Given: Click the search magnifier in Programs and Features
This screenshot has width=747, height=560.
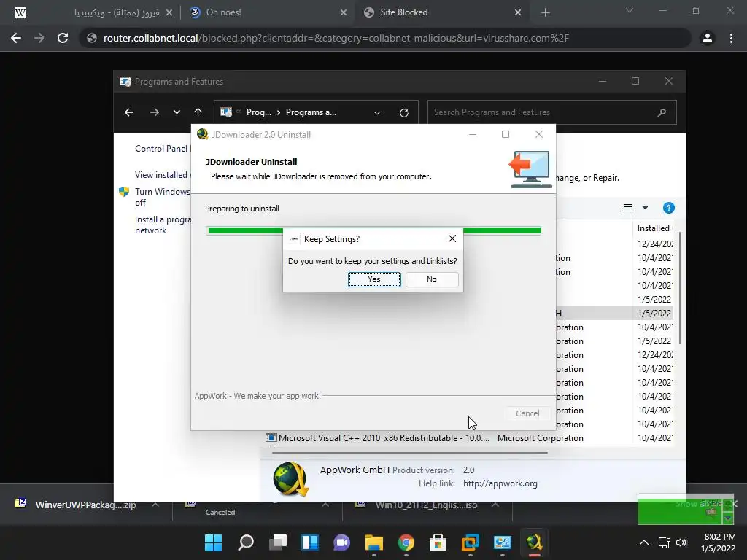Looking at the screenshot, I should tap(662, 112).
